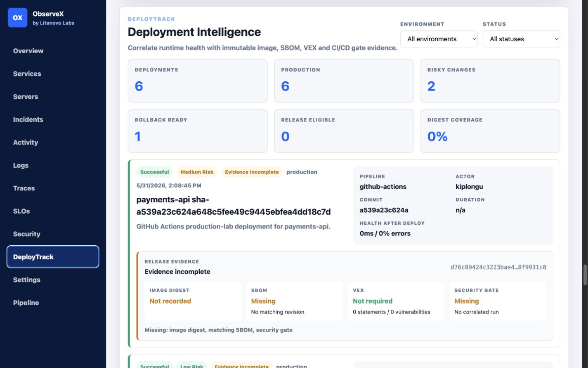
Task: Click Evidence Incomplete badge on payments-api deployment
Action: 252,172
